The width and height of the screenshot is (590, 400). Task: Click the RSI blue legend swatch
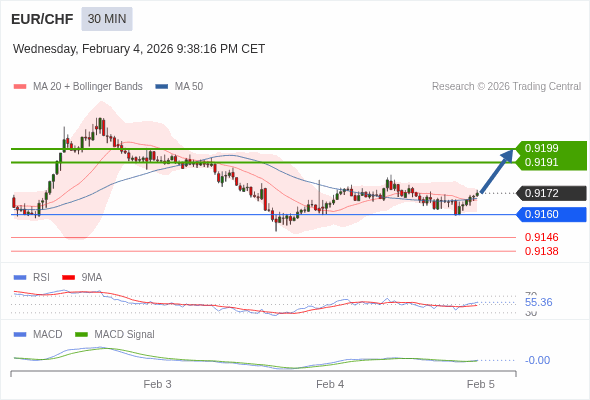[20, 278]
